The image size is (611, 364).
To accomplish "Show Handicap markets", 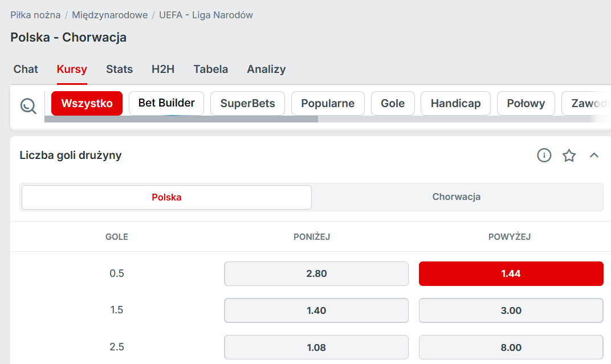I will pos(455,104).
